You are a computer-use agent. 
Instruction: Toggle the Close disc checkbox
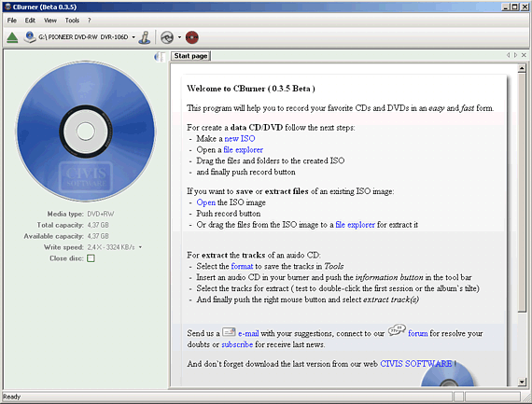click(x=91, y=258)
